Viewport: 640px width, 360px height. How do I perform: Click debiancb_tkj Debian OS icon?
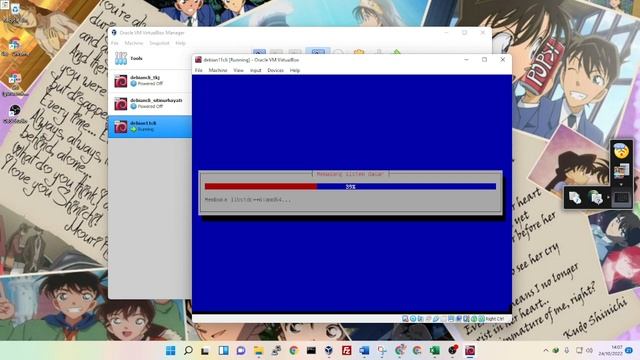click(x=120, y=81)
